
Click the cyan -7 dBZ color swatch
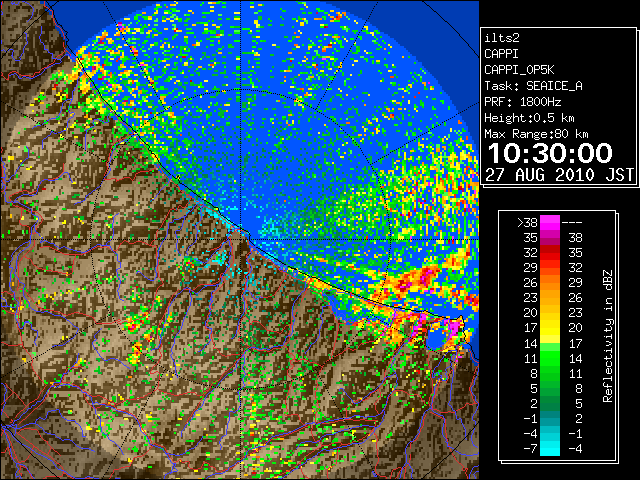point(550,449)
